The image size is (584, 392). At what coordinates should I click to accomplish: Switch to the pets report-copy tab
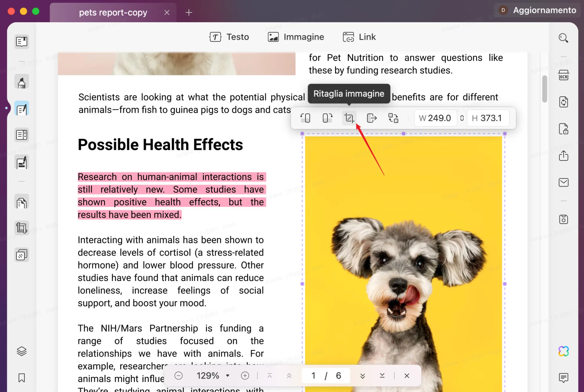point(113,13)
